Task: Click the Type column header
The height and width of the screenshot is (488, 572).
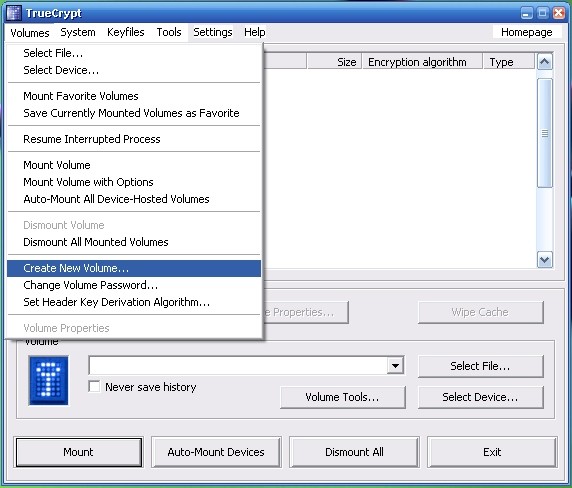Action: click(x=509, y=62)
